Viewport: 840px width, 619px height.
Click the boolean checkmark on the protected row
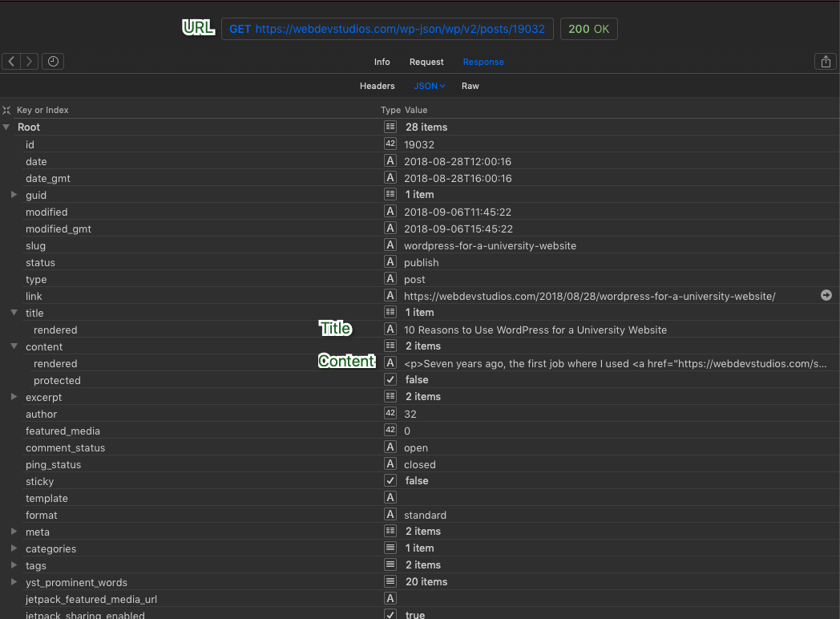pos(390,379)
